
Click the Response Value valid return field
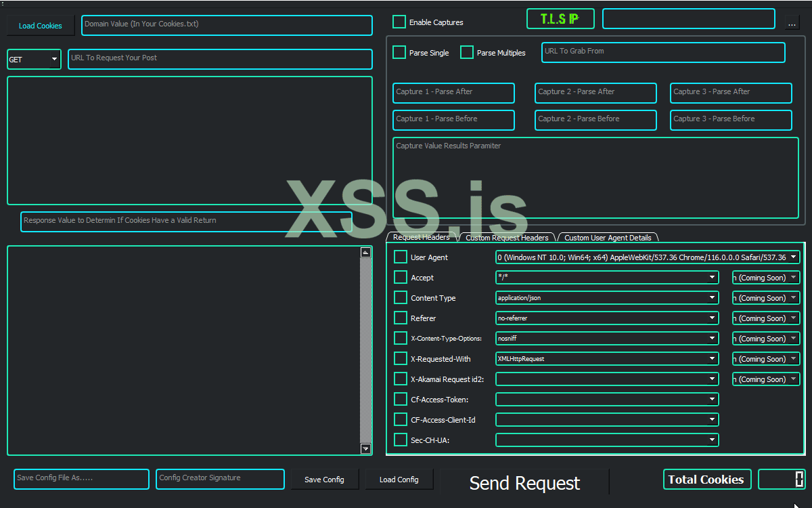coord(186,221)
